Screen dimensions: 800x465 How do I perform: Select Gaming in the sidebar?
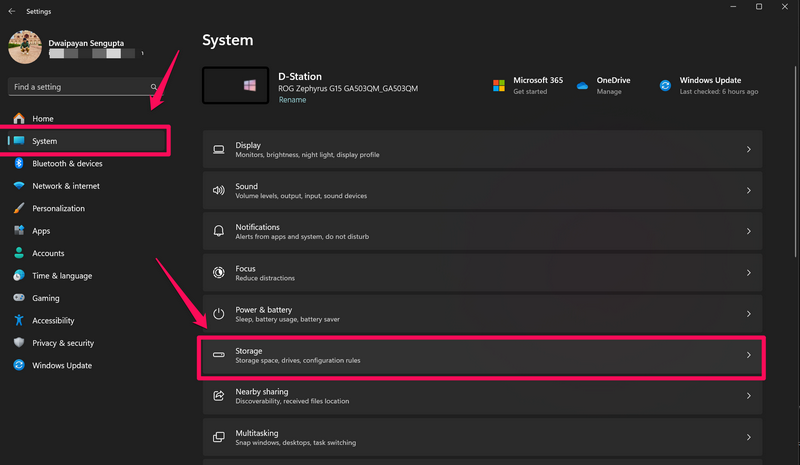[x=45, y=298]
